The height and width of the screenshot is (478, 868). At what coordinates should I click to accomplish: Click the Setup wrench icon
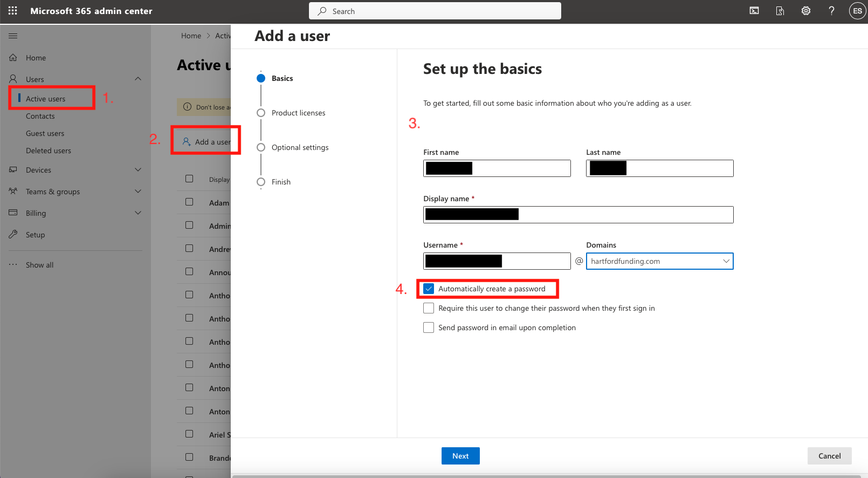coord(13,234)
